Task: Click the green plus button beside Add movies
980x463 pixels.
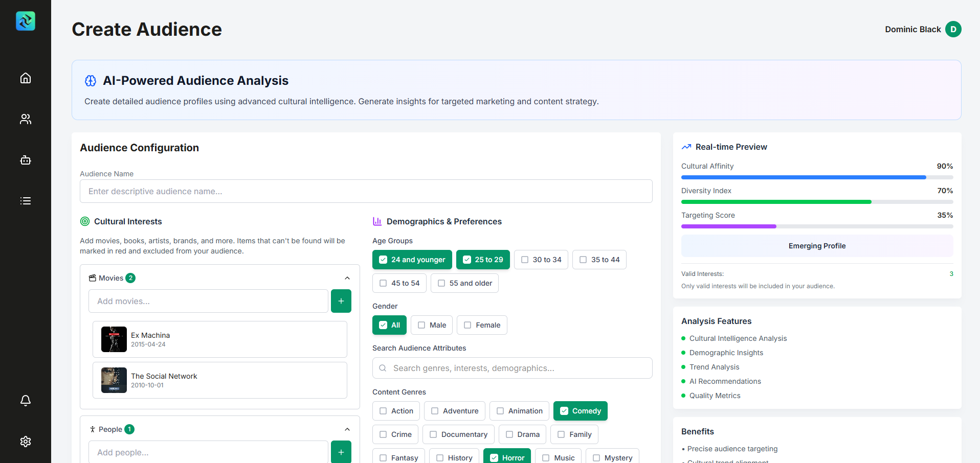Action: (x=341, y=301)
